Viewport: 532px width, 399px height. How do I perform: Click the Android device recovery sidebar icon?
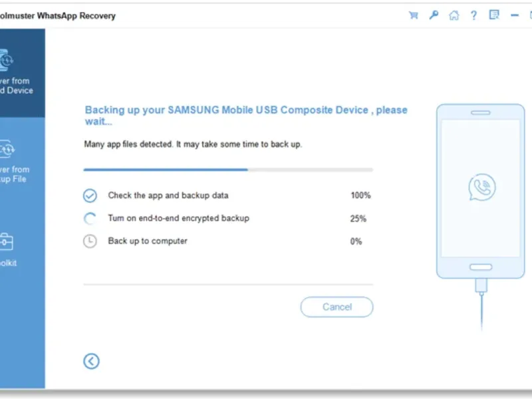click(7, 61)
